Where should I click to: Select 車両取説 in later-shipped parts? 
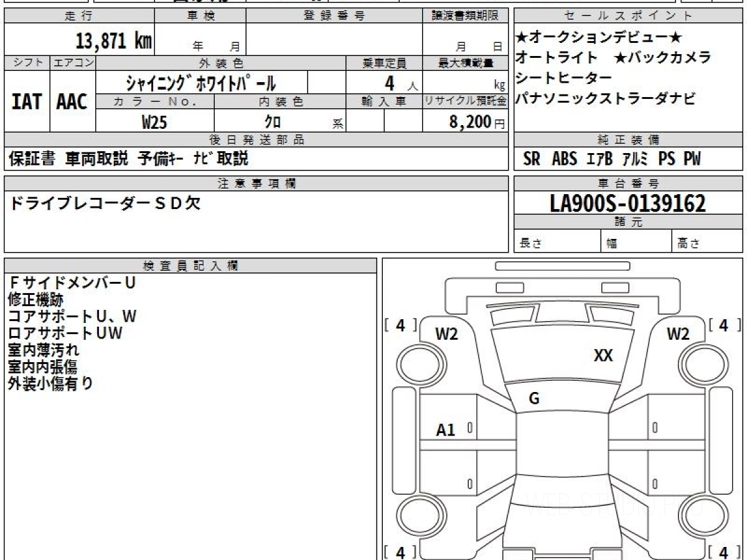(x=97, y=159)
